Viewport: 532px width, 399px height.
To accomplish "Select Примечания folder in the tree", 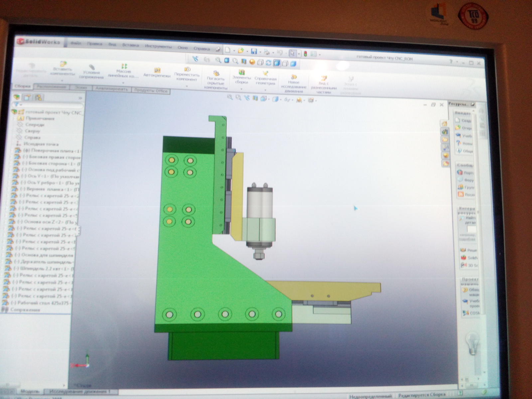I will [36, 118].
